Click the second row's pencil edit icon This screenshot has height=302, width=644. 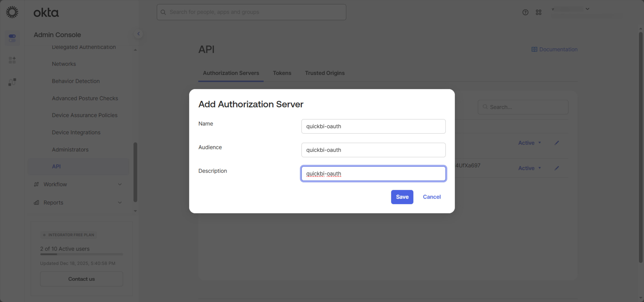pos(557,168)
